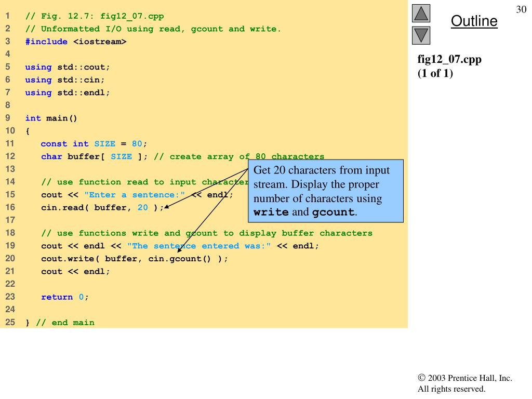Select the "int main()" code line

(51, 118)
